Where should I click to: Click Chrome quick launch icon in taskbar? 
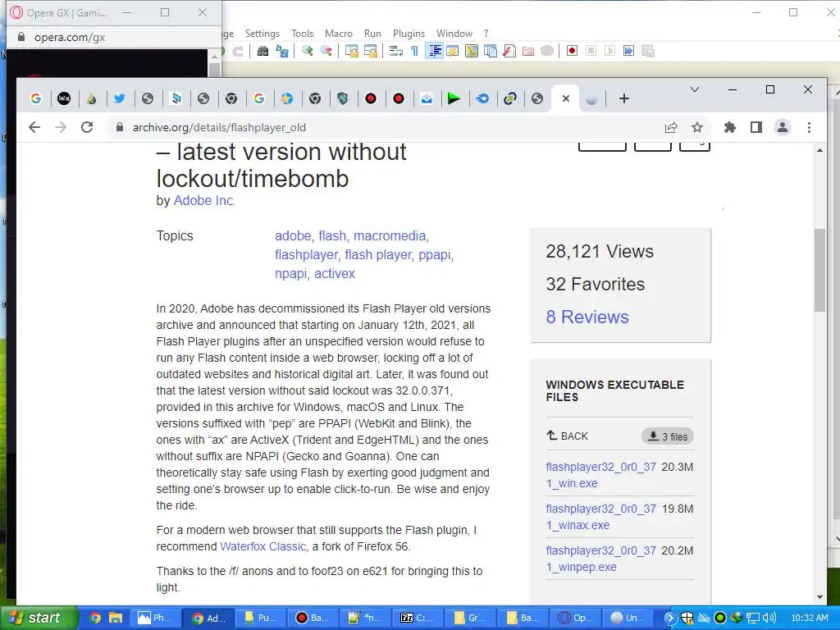point(95,618)
